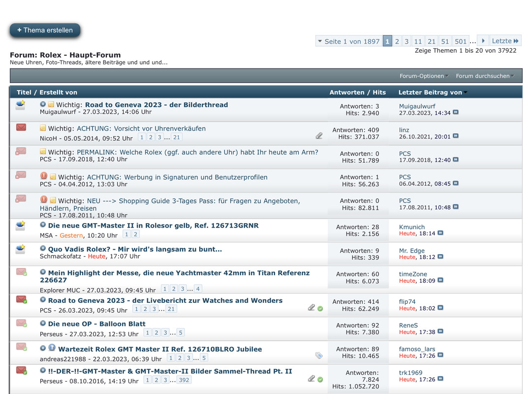Go to last post icon by timeZone

(440, 280)
